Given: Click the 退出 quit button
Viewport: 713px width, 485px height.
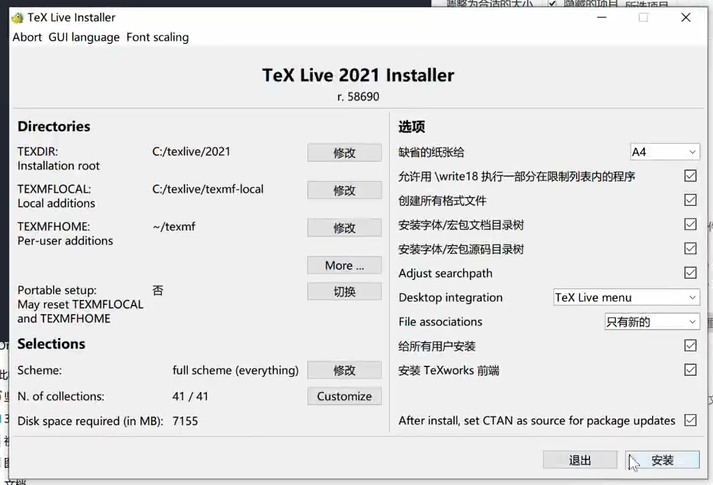Looking at the screenshot, I should [x=580, y=460].
